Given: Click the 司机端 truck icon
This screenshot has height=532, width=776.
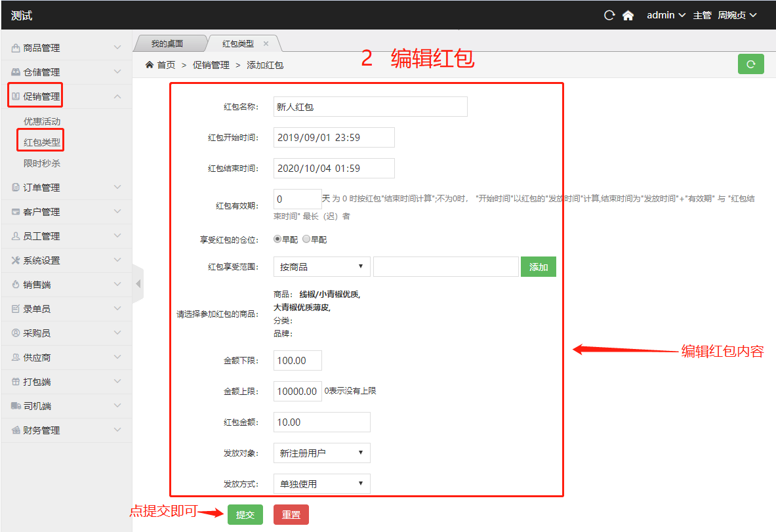Looking at the screenshot, I should (x=16, y=406).
